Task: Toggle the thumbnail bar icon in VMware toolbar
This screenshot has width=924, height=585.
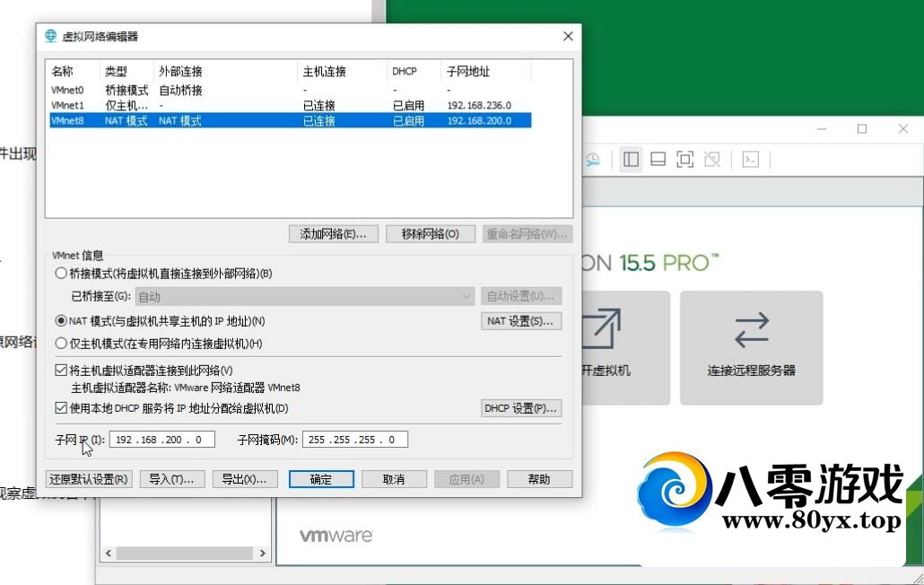Action: (x=658, y=160)
